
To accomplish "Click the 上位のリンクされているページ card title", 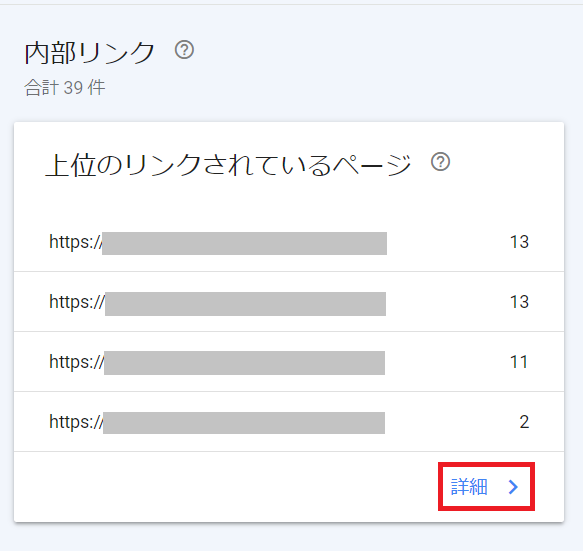I will point(228,165).
